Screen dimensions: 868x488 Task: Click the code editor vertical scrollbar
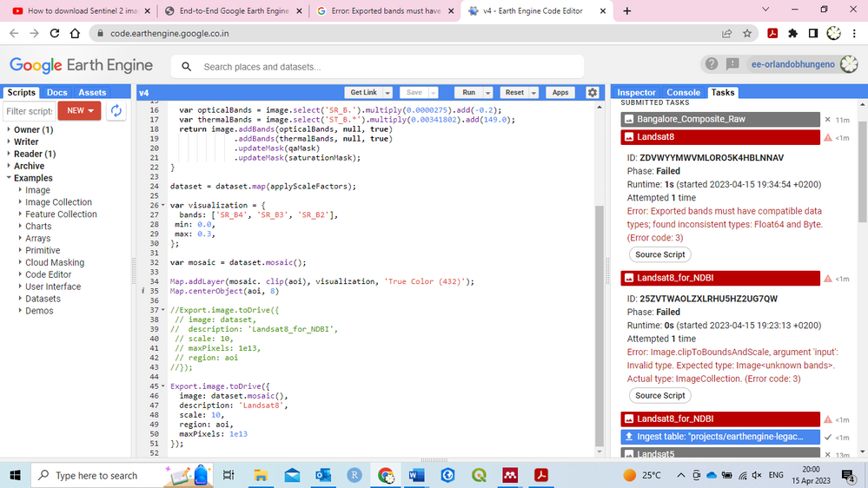599,326
